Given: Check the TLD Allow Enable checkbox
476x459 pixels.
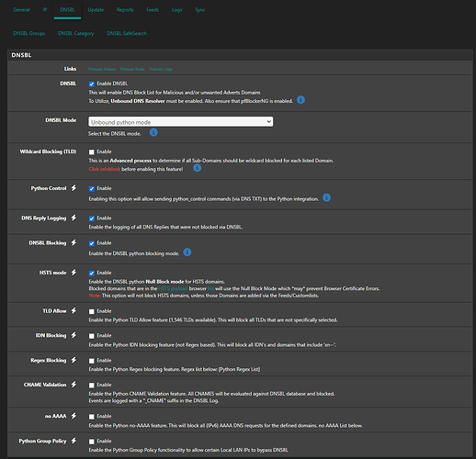Looking at the screenshot, I should [x=92, y=311].
